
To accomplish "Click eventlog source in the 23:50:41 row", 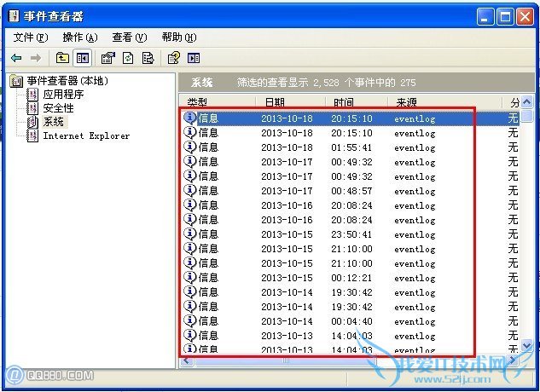I will point(415,234).
